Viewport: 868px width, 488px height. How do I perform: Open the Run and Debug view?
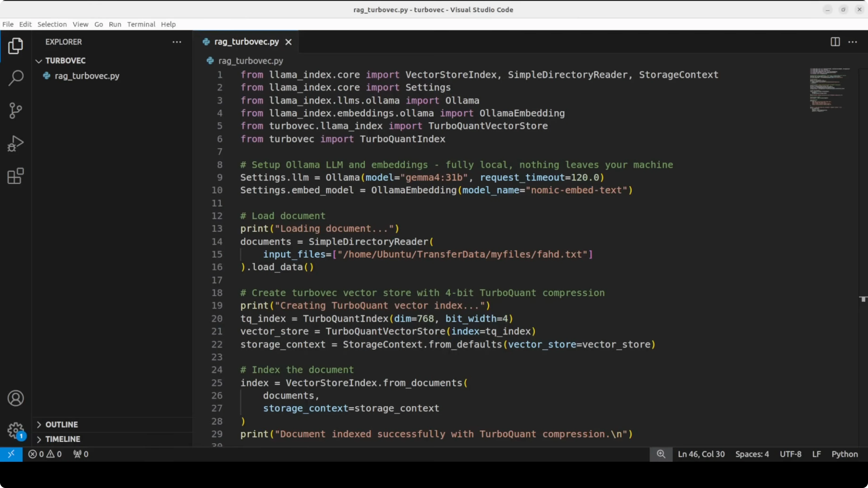[x=15, y=143]
